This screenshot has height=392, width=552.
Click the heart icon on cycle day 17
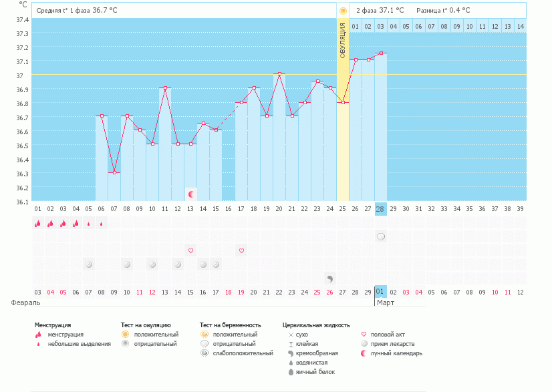tap(241, 250)
